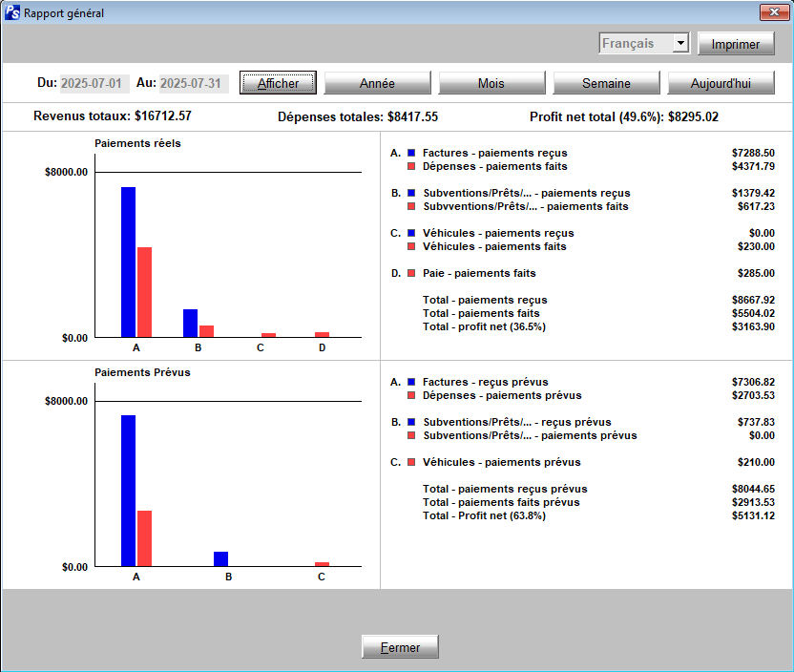The height and width of the screenshot is (672, 794).
Task: Click red bar A in Paiements Prévus chart
Action: (144, 538)
